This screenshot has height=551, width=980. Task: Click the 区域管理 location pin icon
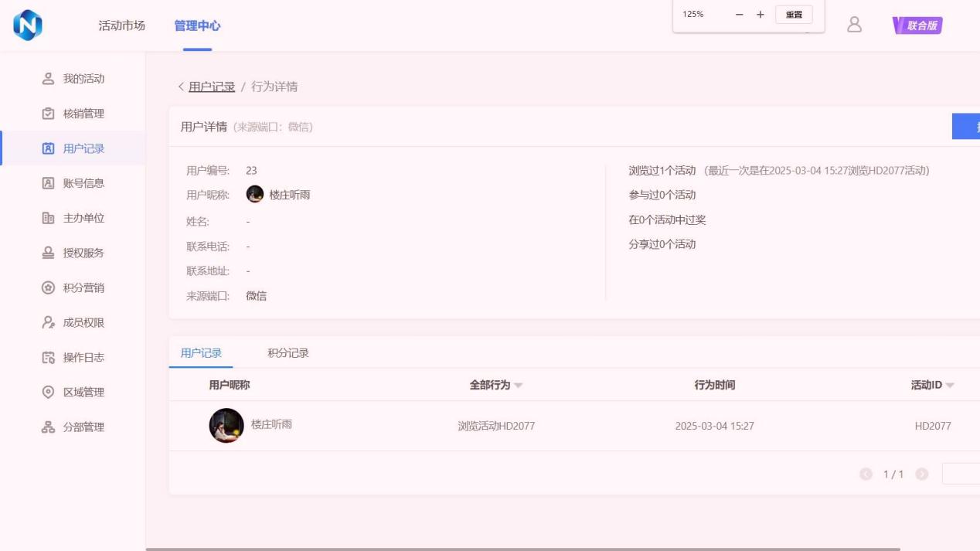[x=48, y=392]
